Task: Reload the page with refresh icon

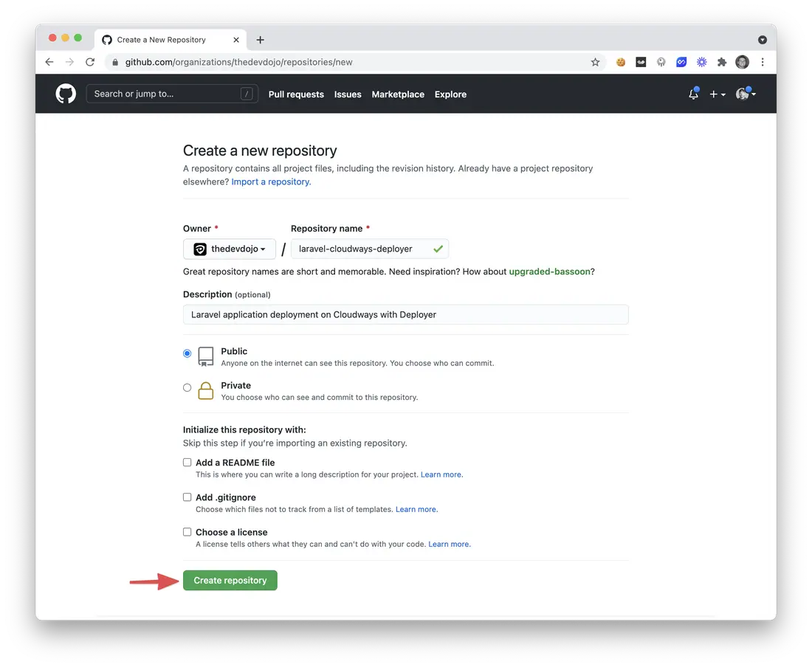Action: [x=90, y=62]
